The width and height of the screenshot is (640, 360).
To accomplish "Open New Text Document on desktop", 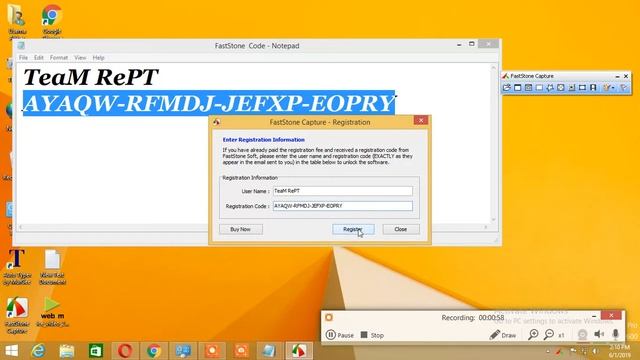I will click(52, 267).
